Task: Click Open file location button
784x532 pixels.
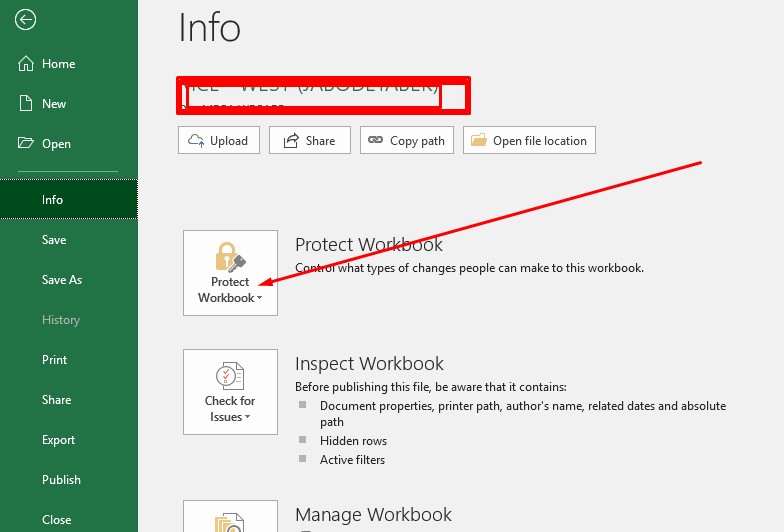Action: tap(529, 140)
